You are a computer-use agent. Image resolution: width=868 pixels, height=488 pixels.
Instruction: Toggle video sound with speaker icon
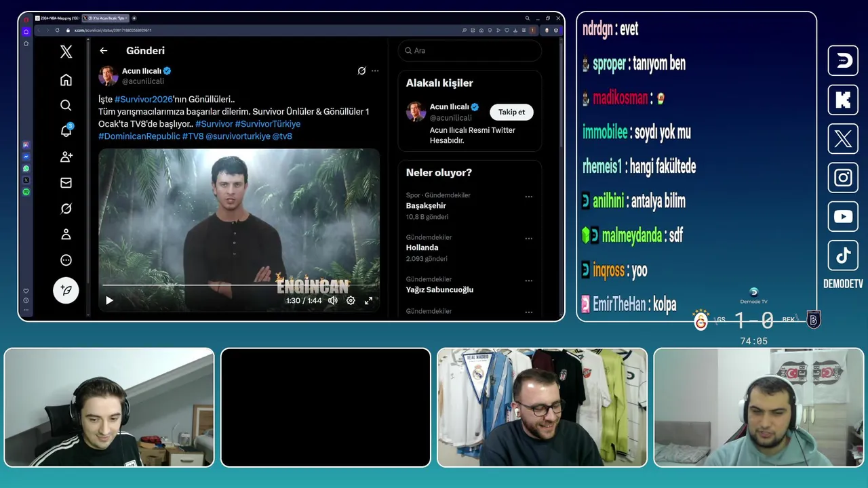coord(333,300)
